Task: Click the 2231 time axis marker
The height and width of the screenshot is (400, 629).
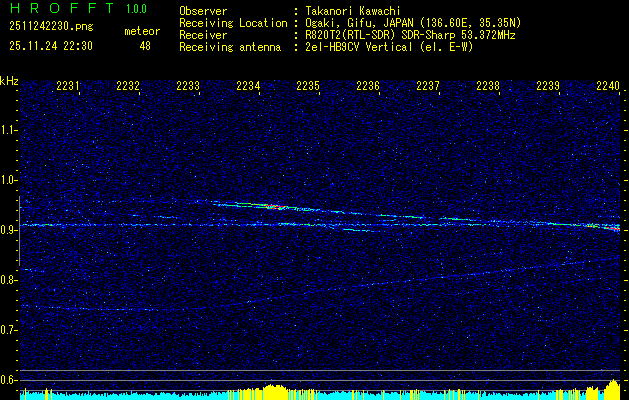Action: (68, 87)
